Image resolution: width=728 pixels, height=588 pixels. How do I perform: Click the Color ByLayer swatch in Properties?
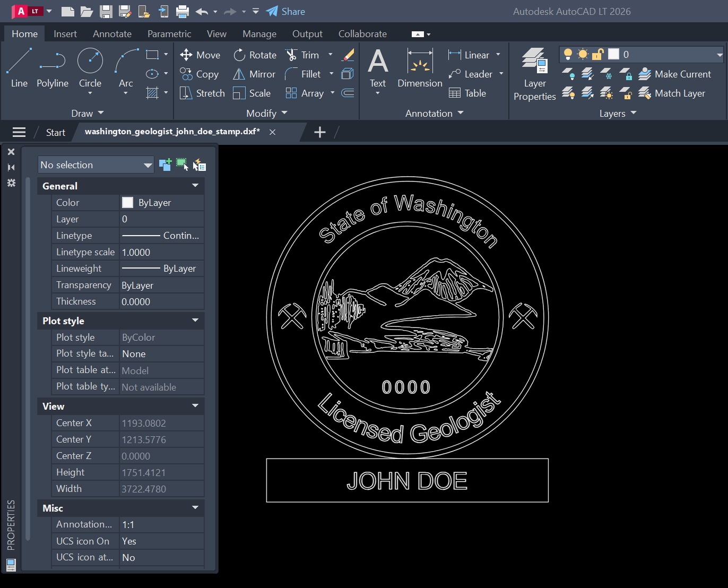pos(128,203)
